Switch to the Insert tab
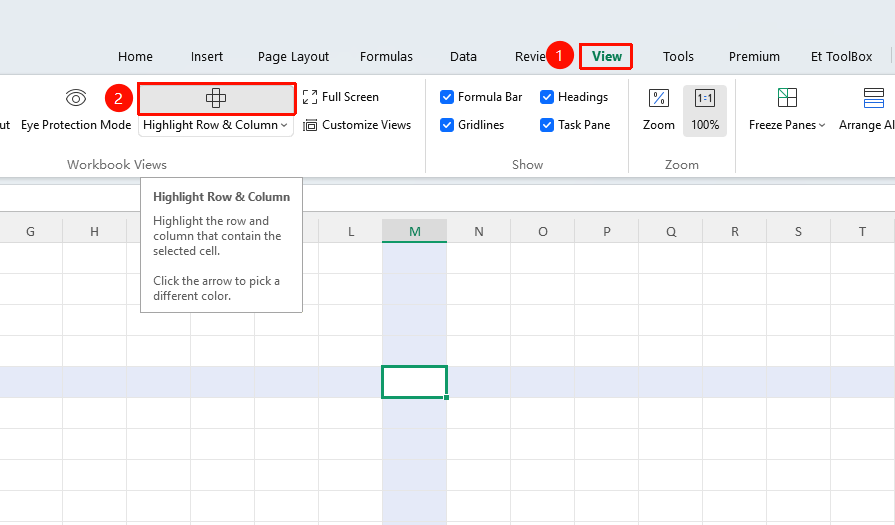 [x=207, y=56]
